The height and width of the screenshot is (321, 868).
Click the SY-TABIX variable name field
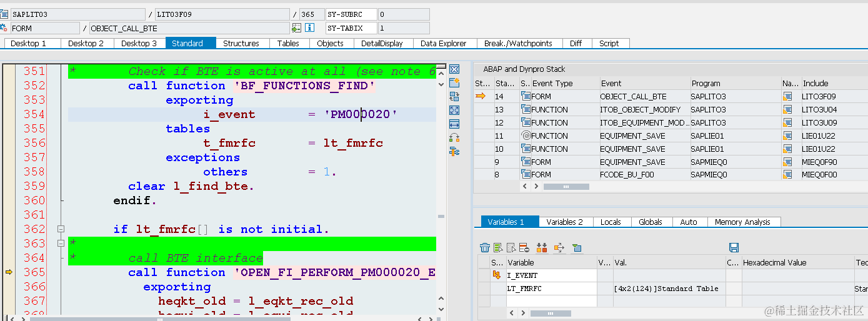click(x=351, y=28)
